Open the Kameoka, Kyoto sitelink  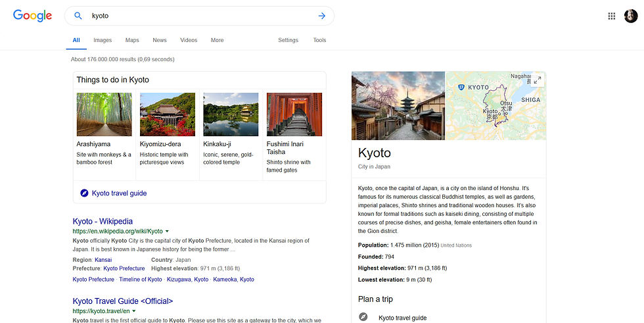(234, 280)
